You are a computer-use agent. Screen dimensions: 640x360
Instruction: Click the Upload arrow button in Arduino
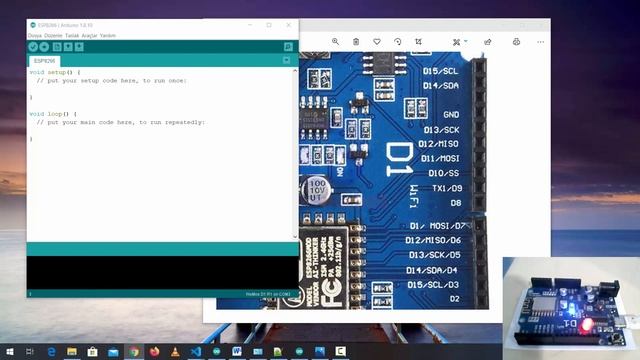44,47
